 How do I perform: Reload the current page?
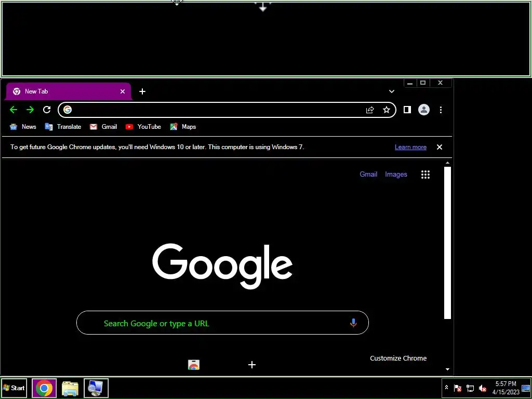click(47, 110)
